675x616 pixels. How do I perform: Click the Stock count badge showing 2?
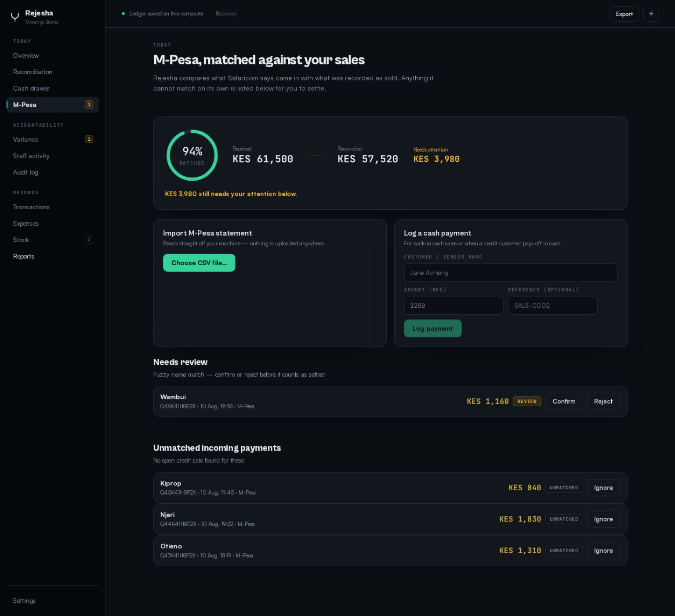coord(89,240)
